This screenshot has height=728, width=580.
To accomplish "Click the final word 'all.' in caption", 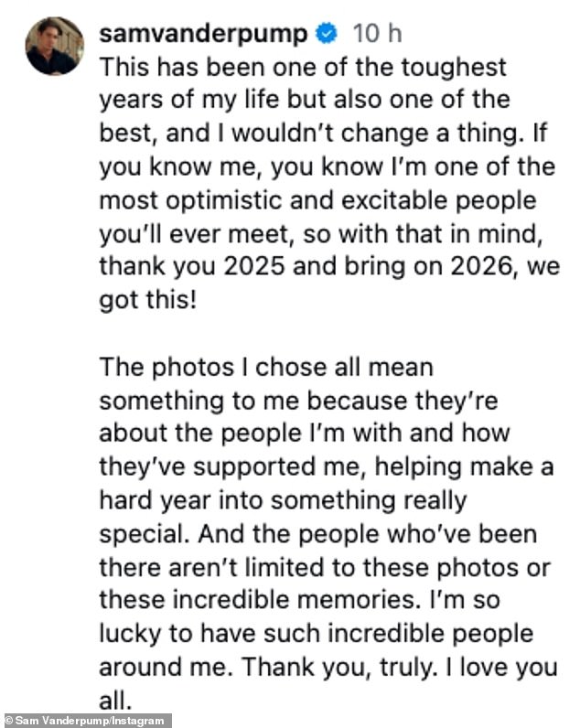I will click(x=115, y=701).
